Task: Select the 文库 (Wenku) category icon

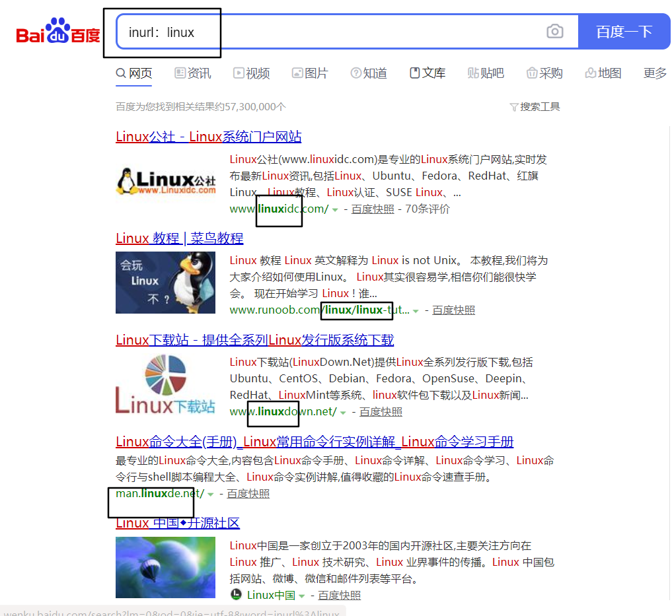Action: (x=416, y=73)
